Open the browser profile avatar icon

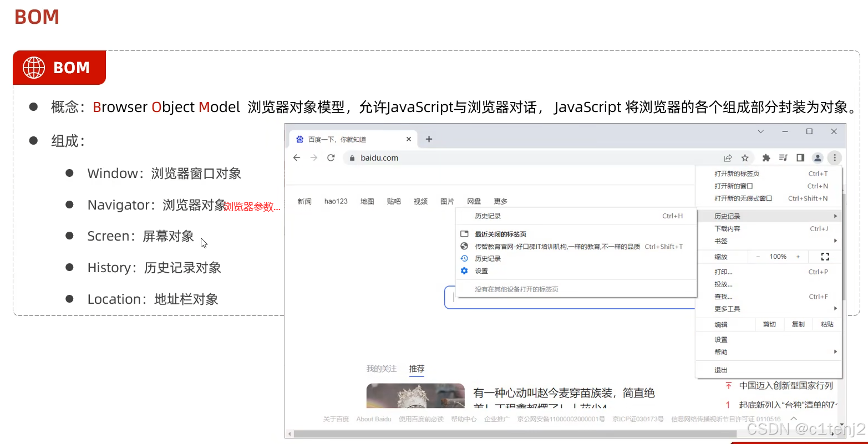coord(818,157)
